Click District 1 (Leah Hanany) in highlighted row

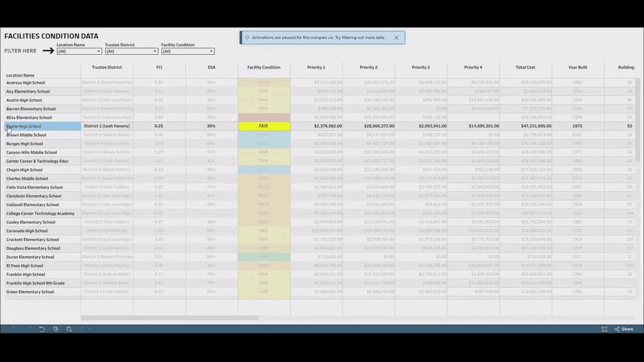pyautogui.click(x=106, y=127)
